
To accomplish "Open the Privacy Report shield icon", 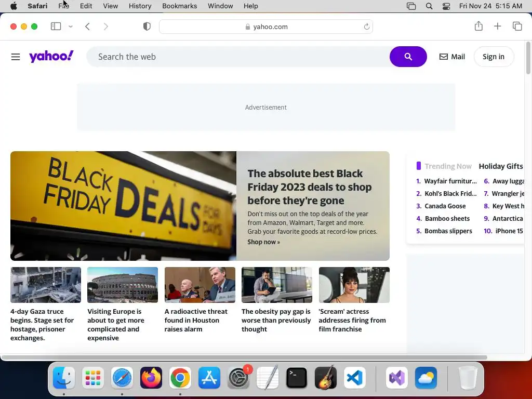I will tap(147, 26).
